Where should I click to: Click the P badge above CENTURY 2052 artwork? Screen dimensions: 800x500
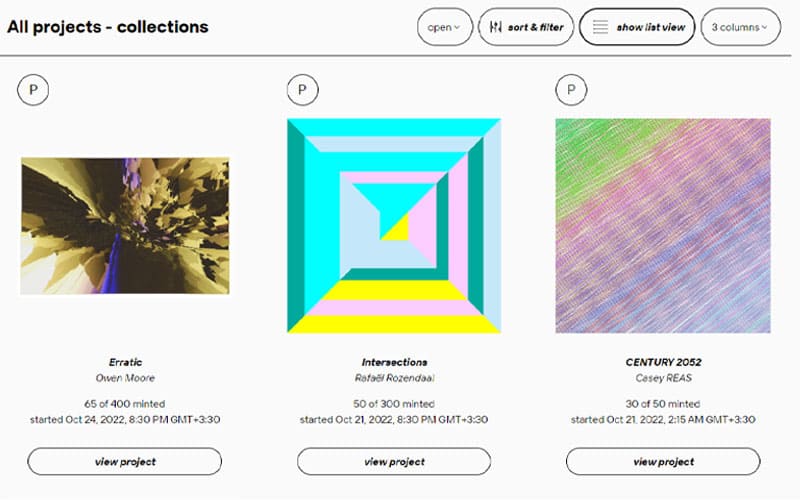click(x=571, y=90)
